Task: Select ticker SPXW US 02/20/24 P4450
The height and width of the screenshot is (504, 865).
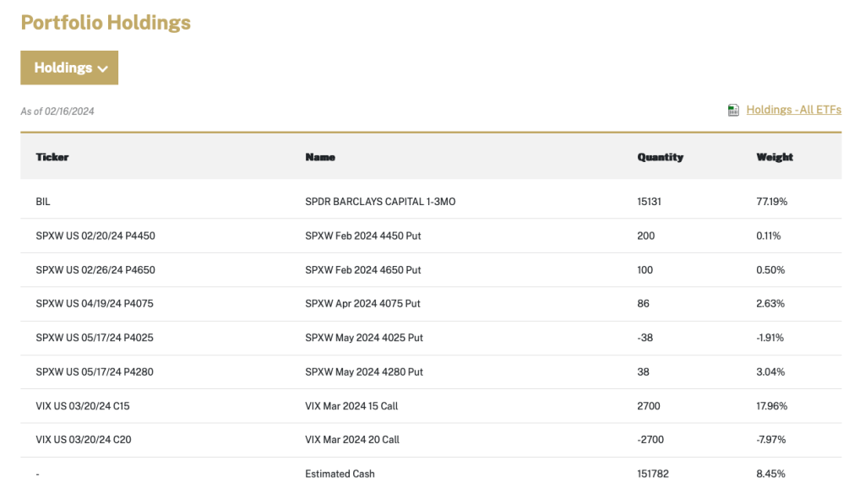Action: point(95,236)
